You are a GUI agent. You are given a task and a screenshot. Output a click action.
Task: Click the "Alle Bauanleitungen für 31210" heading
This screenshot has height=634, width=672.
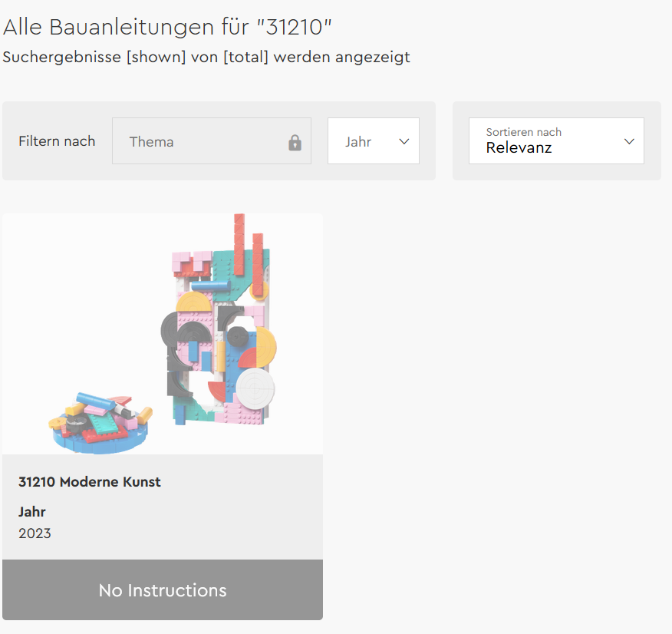pyautogui.click(x=167, y=27)
